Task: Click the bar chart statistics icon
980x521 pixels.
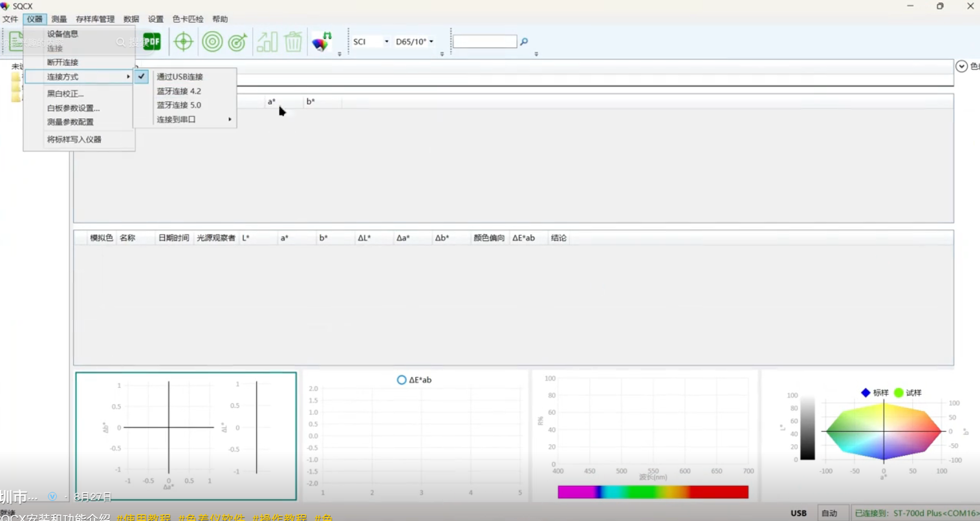Action: point(267,41)
